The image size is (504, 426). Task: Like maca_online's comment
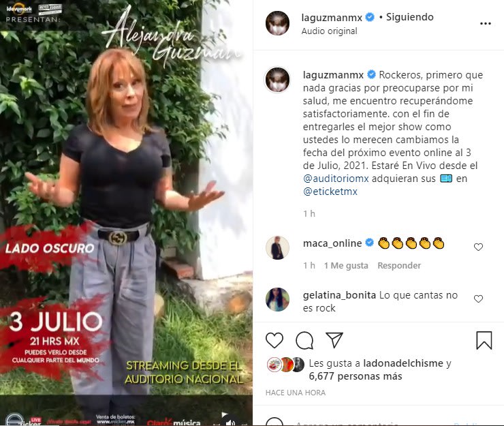coord(478,247)
